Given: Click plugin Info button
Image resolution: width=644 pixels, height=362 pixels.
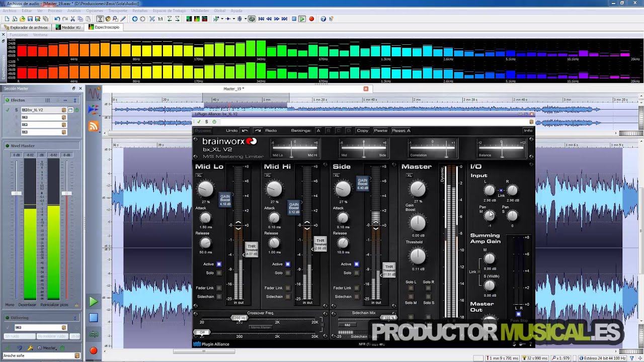Looking at the screenshot, I should (528, 130).
